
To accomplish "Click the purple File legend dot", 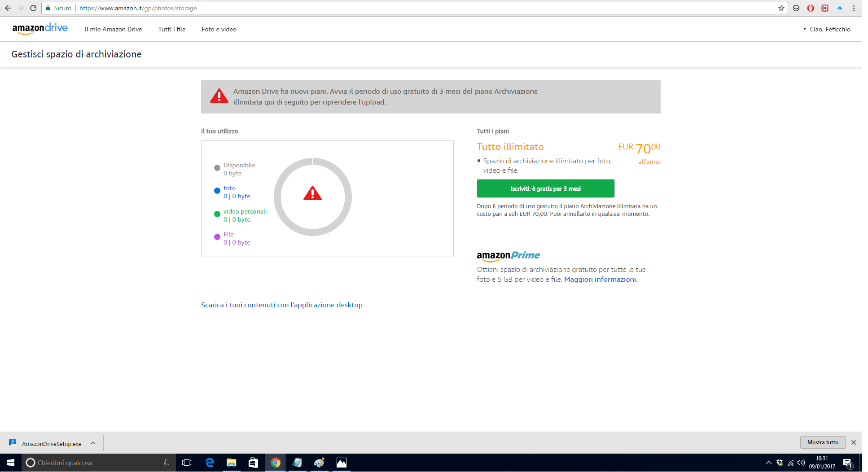I will 217,237.
